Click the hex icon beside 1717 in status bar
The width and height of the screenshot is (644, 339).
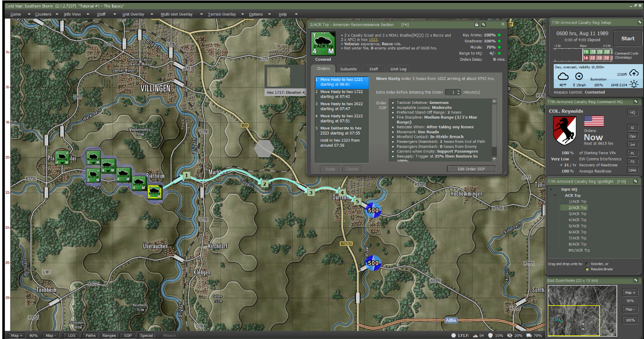pyautogui.click(x=454, y=335)
